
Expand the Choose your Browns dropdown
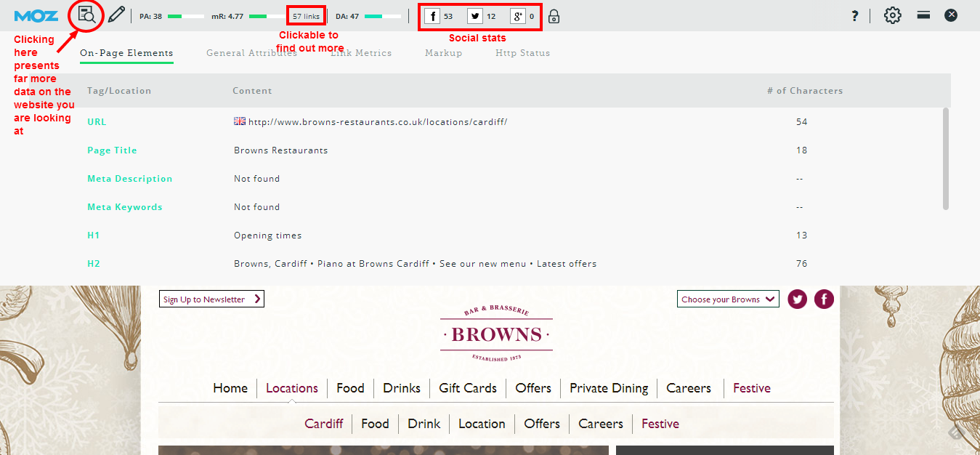click(x=728, y=299)
